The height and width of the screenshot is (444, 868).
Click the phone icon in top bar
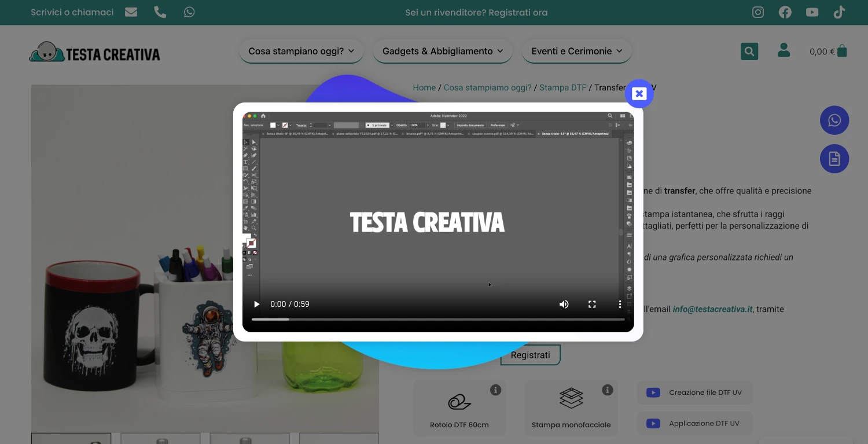tap(160, 12)
